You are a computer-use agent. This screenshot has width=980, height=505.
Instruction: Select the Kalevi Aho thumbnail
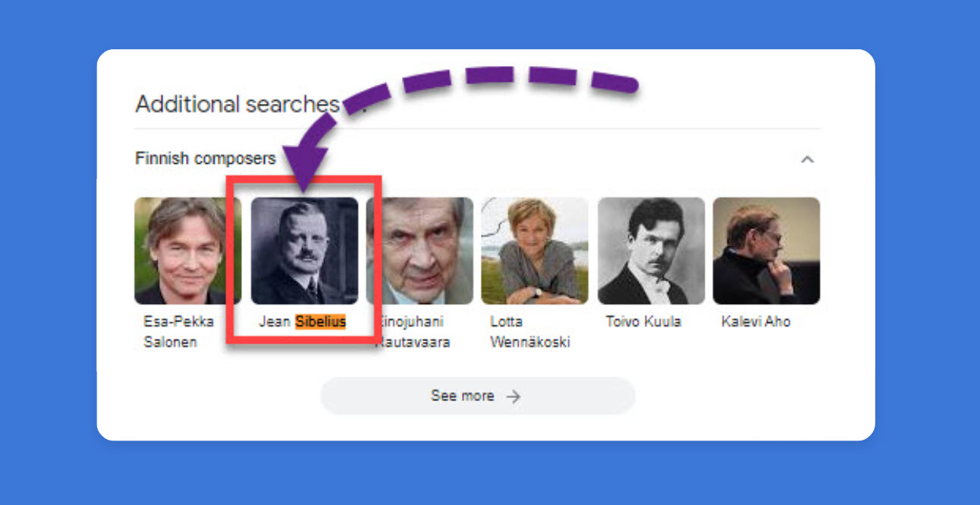click(x=766, y=250)
